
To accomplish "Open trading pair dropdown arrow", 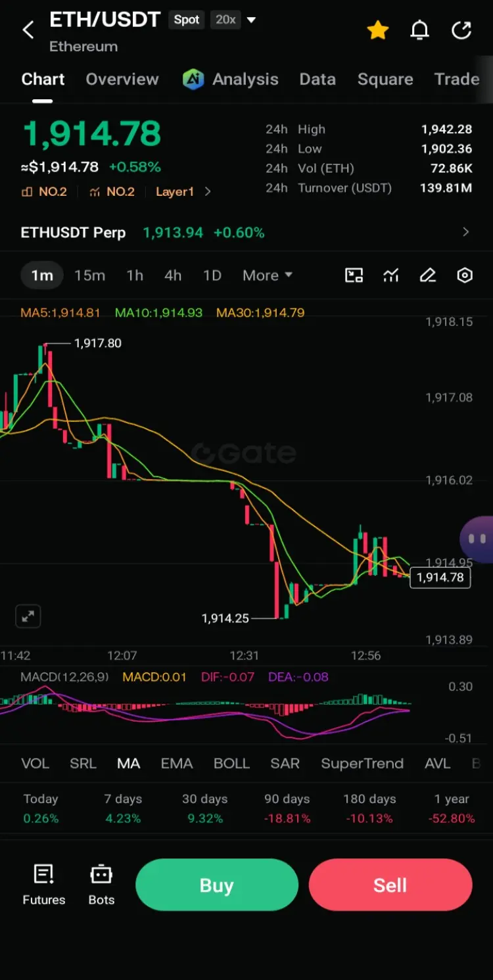I will point(251,20).
